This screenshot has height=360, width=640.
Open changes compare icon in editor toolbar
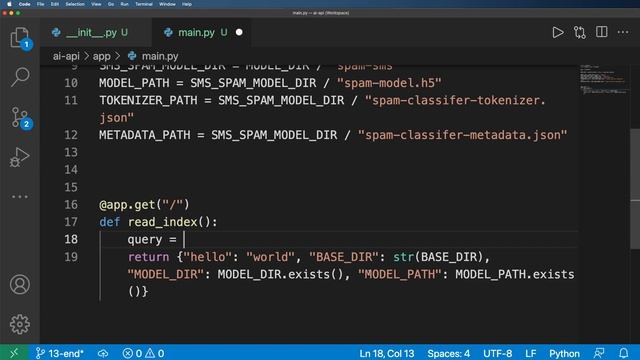click(x=580, y=32)
